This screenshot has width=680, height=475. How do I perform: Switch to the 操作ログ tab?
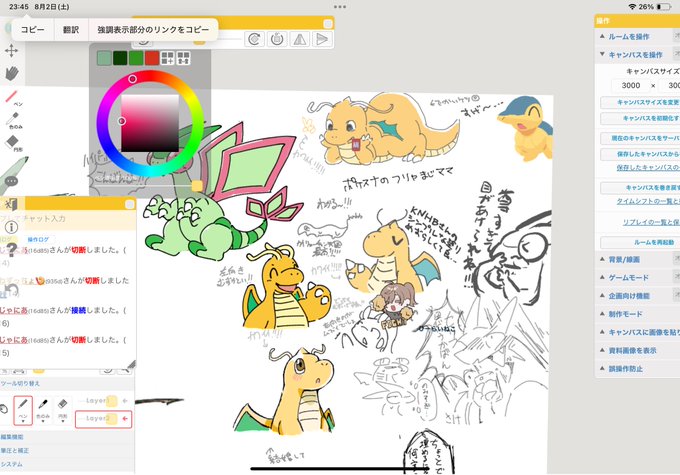[38, 239]
